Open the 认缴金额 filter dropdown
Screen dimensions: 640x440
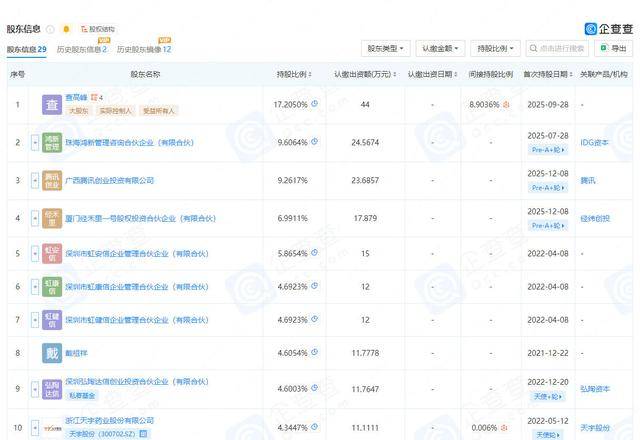(440, 49)
